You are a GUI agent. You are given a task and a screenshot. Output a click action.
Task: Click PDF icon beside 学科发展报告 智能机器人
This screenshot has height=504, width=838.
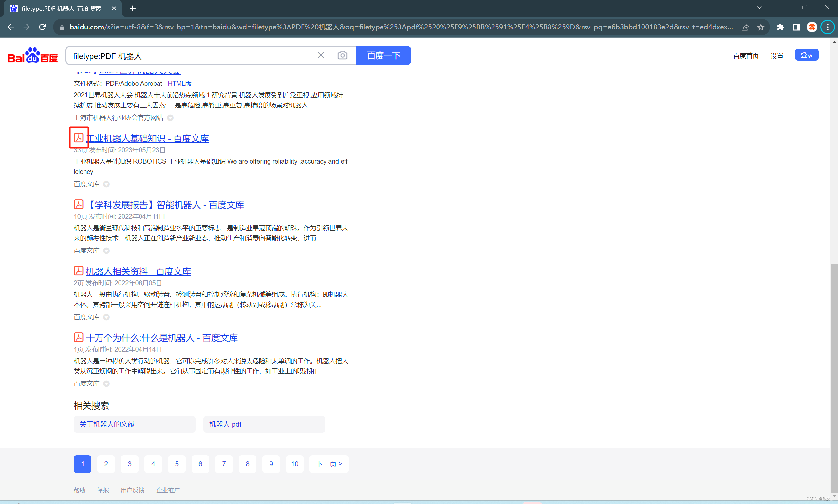click(79, 204)
